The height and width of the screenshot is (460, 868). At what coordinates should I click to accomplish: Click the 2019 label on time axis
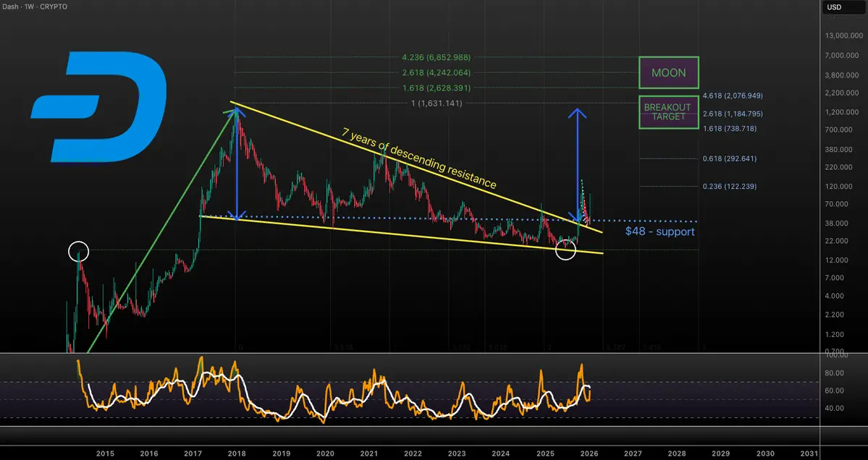pyautogui.click(x=281, y=453)
